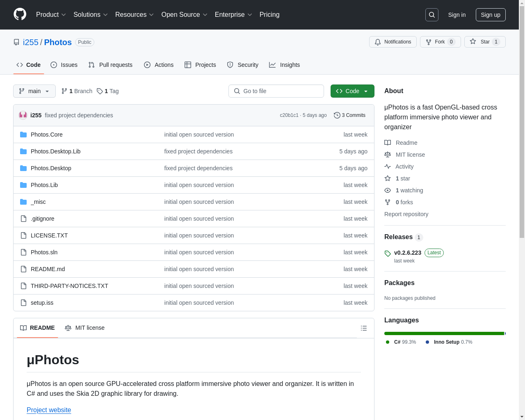The width and height of the screenshot is (525, 420).
Task: Click the GitHub logo icon
Action: (x=20, y=14)
